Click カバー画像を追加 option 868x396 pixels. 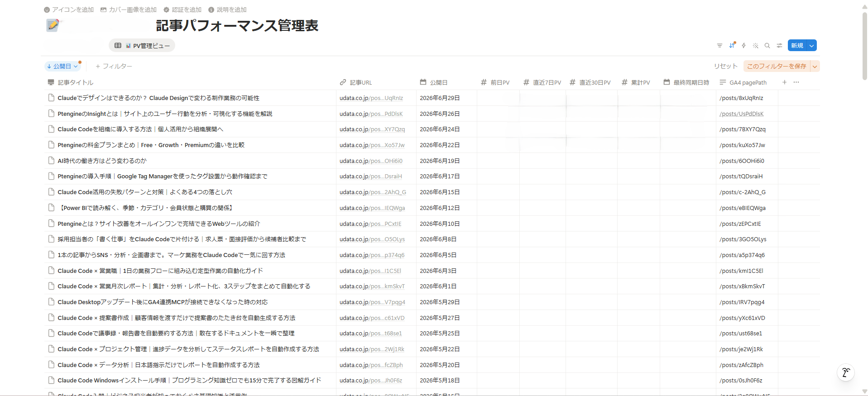pyautogui.click(x=129, y=10)
